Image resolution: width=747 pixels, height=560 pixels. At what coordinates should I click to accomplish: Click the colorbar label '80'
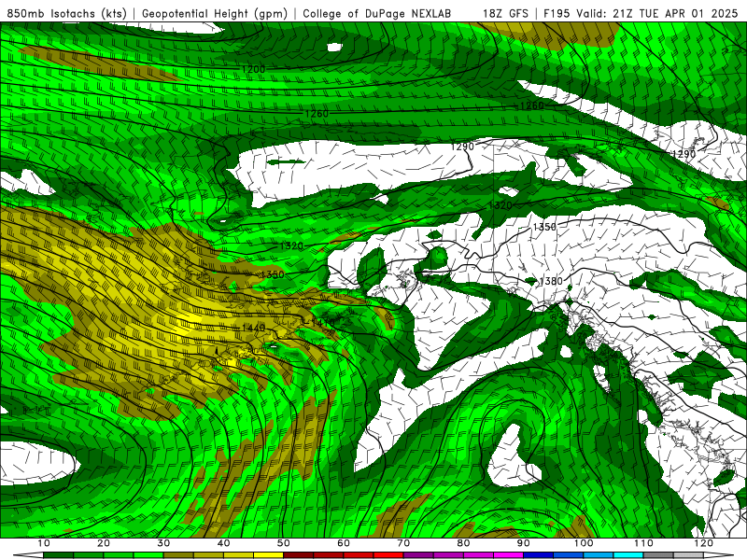click(x=463, y=543)
